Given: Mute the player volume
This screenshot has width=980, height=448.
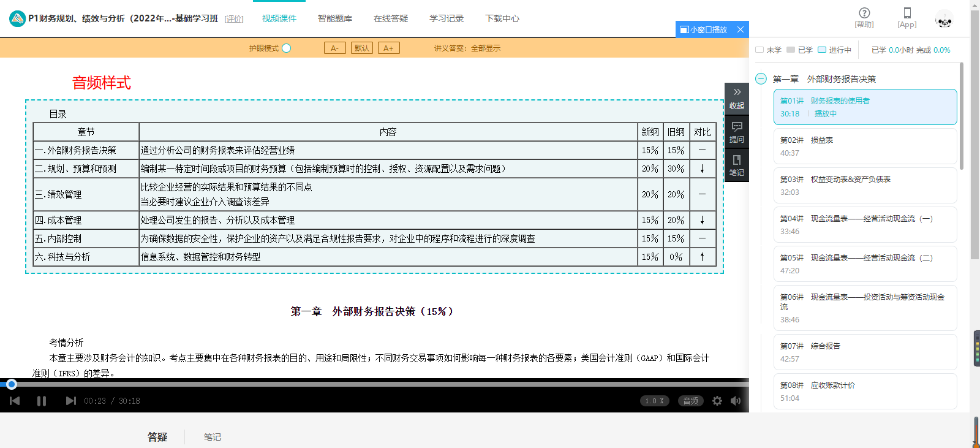Looking at the screenshot, I should (x=736, y=401).
